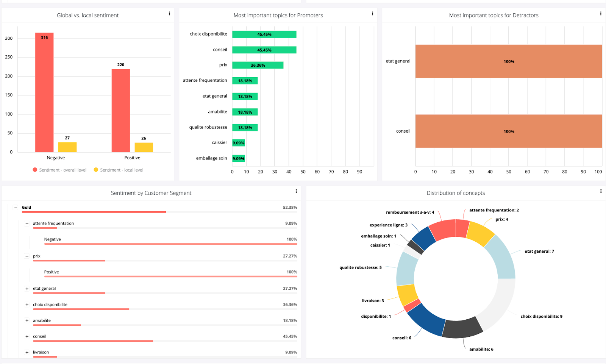Image resolution: width=606 pixels, height=364 pixels.
Task: Click attente frequentation donut segment
Action: pyautogui.click(x=462, y=228)
